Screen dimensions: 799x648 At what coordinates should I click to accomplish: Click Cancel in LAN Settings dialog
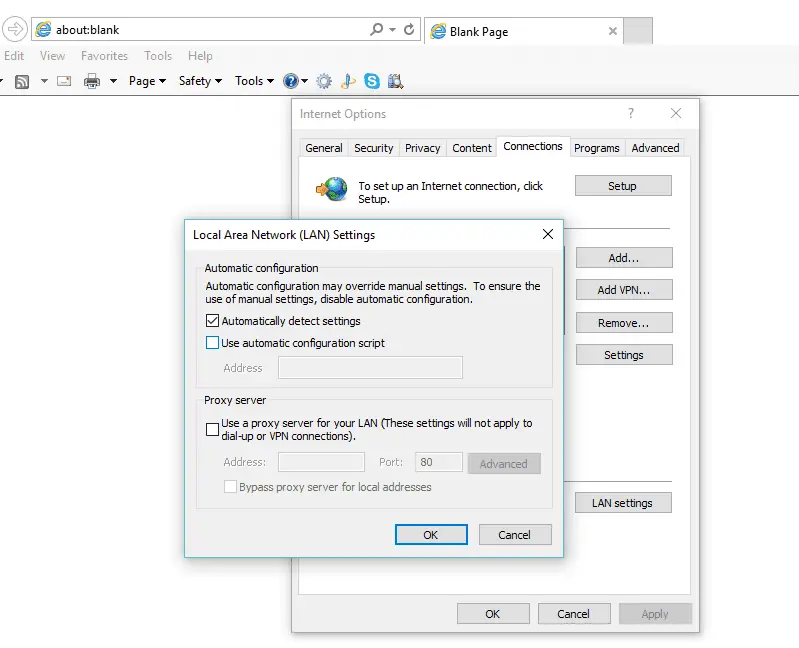pos(515,535)
